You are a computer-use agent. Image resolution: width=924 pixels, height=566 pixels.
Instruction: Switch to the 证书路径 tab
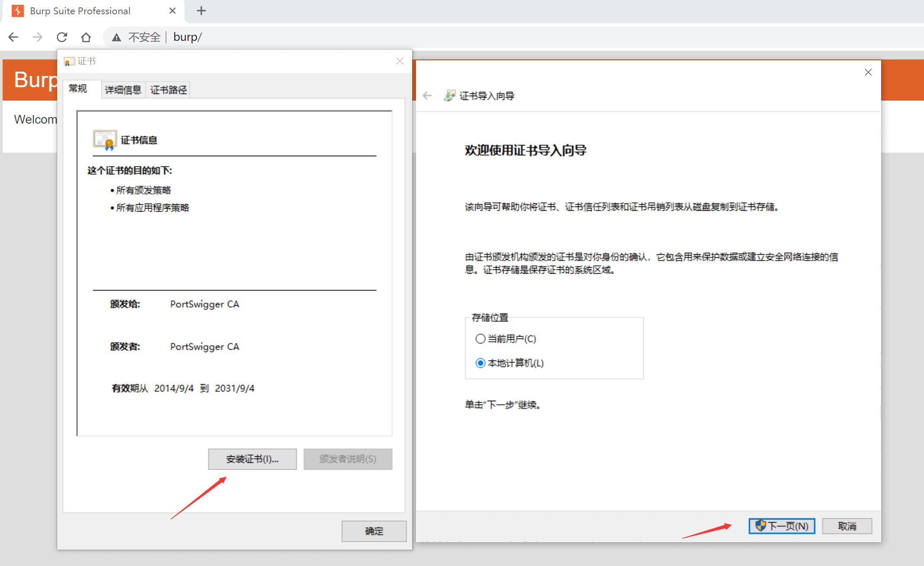point(169,90)
